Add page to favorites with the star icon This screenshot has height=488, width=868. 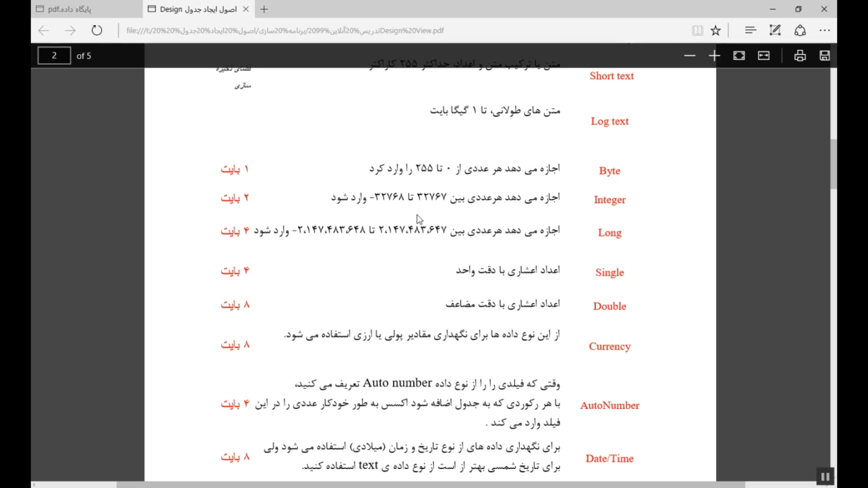tap(716, 31)
